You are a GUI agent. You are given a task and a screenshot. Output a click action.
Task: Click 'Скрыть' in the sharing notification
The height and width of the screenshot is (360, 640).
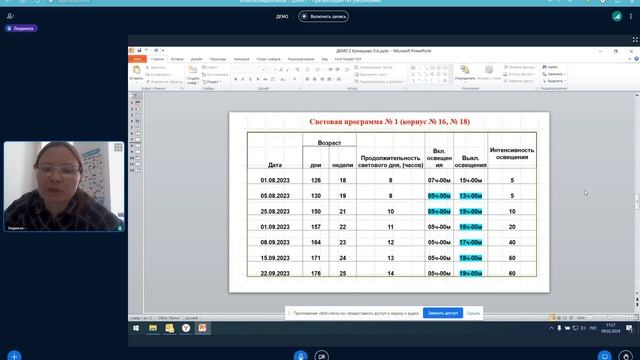(x=473, y=313)
